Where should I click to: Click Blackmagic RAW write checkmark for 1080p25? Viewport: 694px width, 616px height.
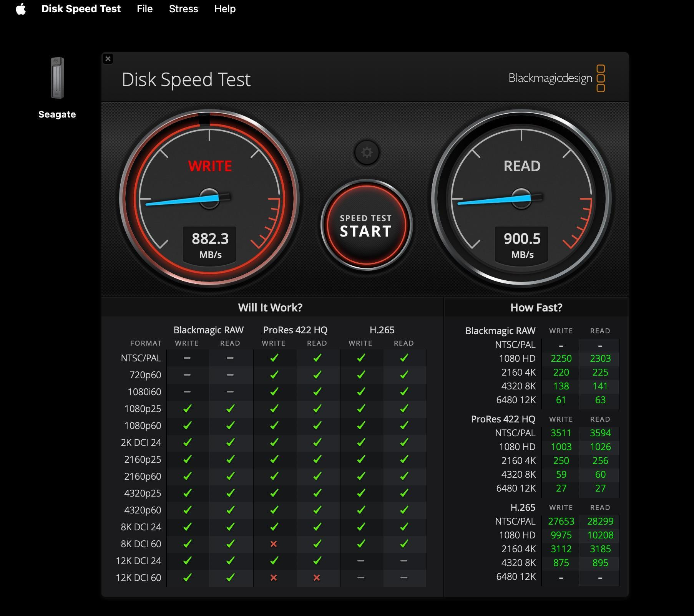click(187, 409)
